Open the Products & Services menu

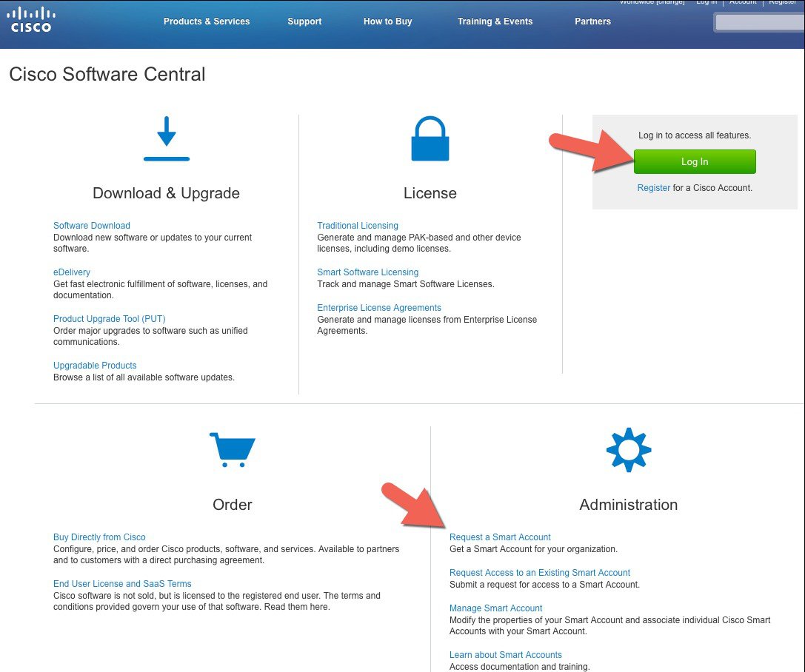[x=207, y=21]
